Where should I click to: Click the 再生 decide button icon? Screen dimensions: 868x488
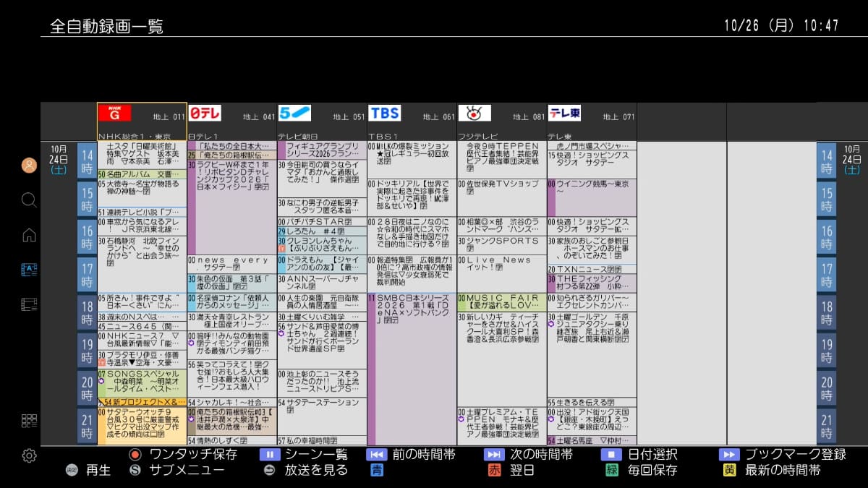(x=71, y=471)
